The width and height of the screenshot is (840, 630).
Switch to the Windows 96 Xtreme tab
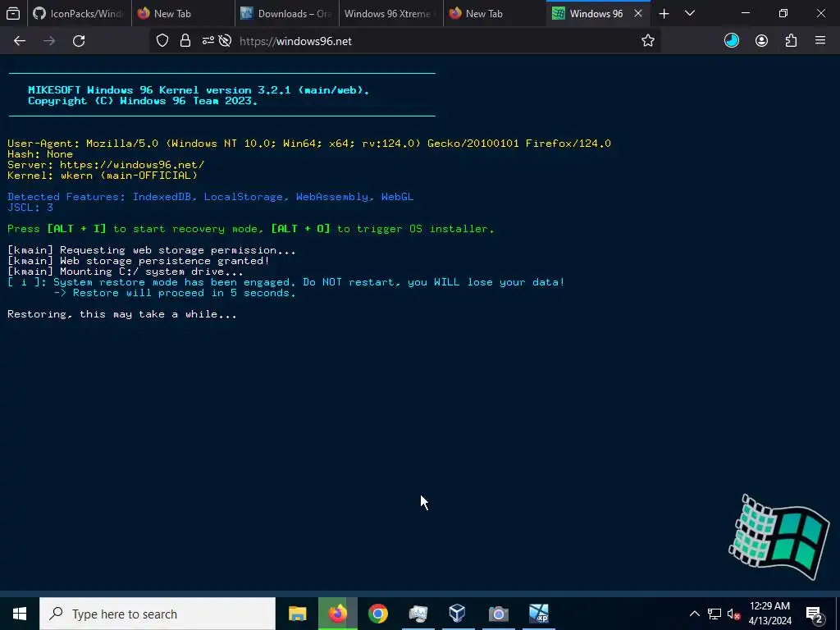point(391,13)
